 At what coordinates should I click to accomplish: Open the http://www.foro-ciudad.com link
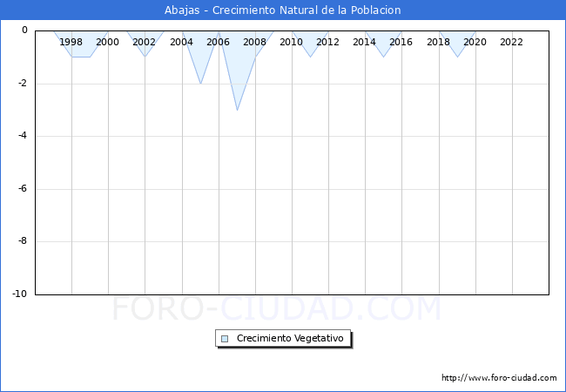499,377
